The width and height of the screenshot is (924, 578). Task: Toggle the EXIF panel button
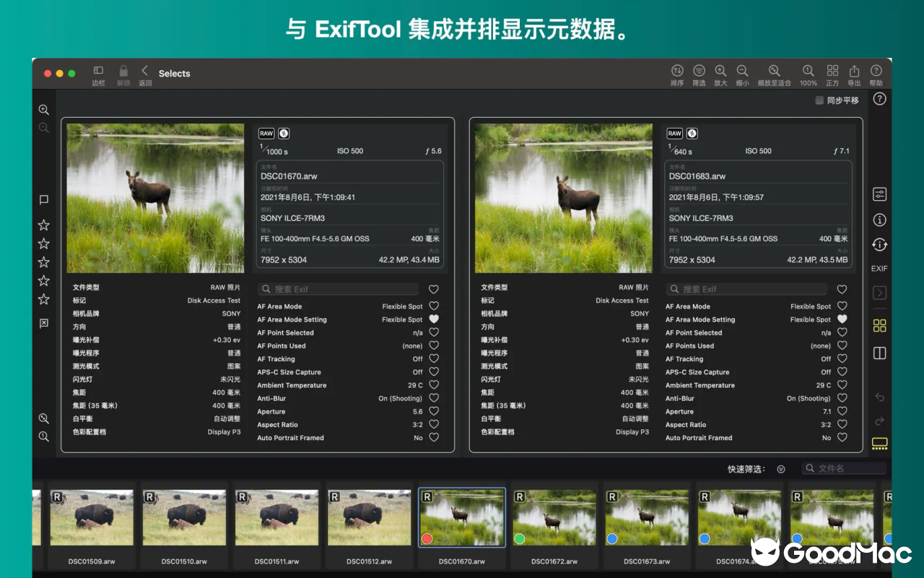(879, 269)
